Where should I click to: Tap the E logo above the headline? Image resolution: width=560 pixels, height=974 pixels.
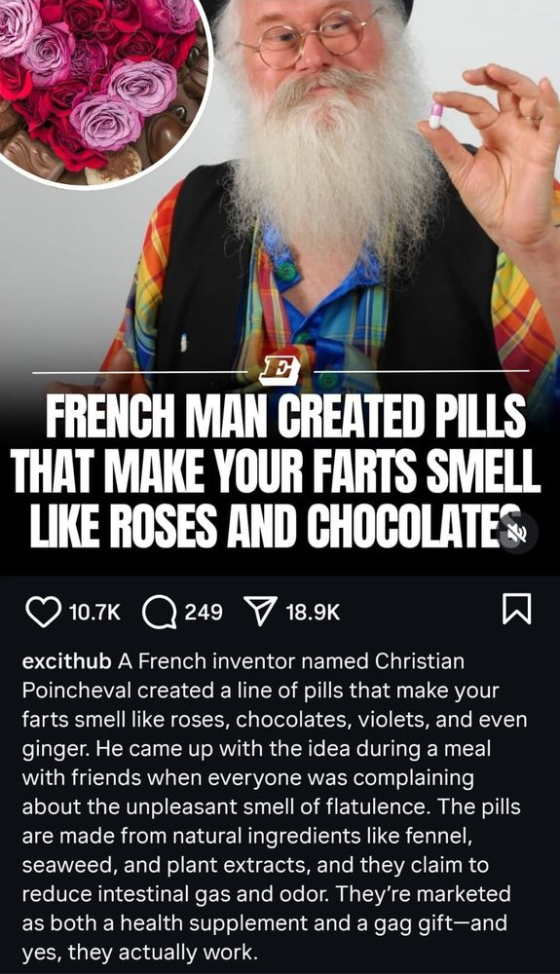[280, 372]
